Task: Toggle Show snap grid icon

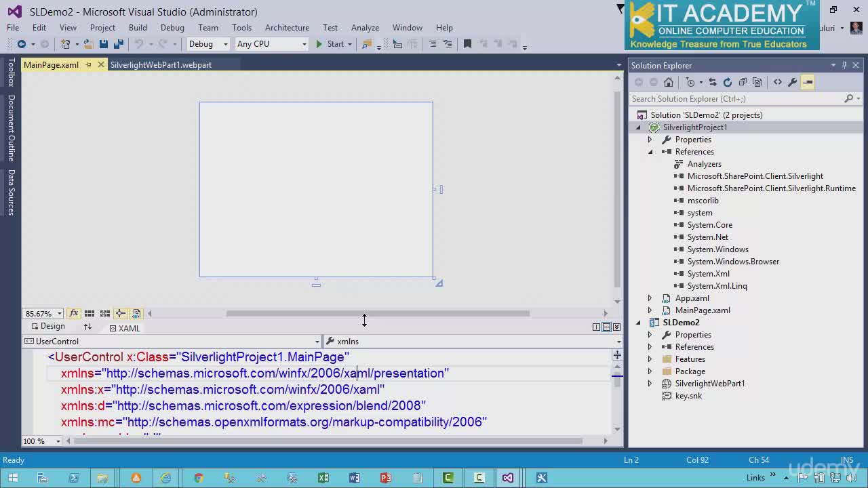Action: [x=89, y=313]
